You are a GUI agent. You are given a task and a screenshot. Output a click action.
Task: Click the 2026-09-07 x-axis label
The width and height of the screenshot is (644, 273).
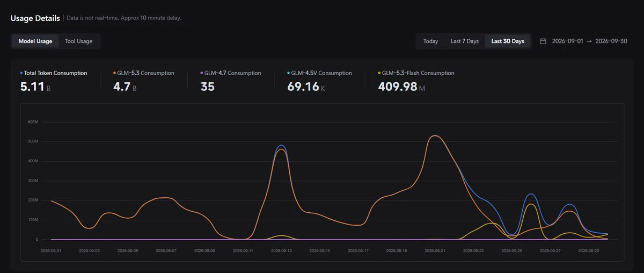click(x=166, y=250)
